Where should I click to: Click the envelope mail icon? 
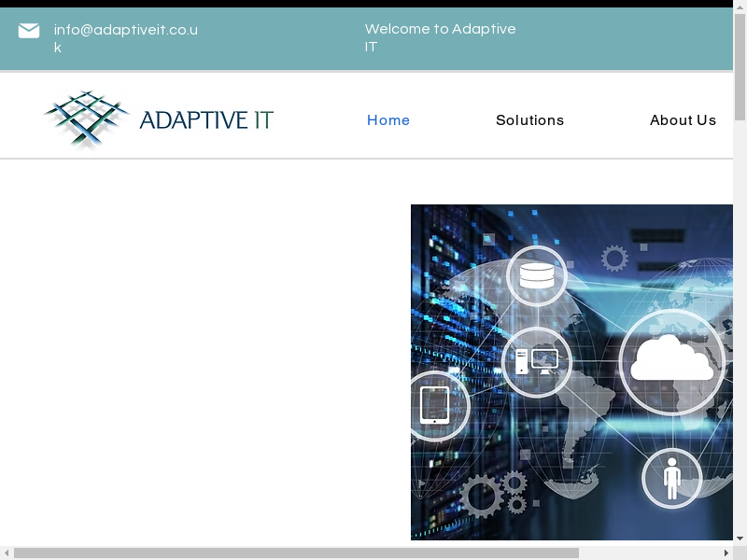click(29, 31)
